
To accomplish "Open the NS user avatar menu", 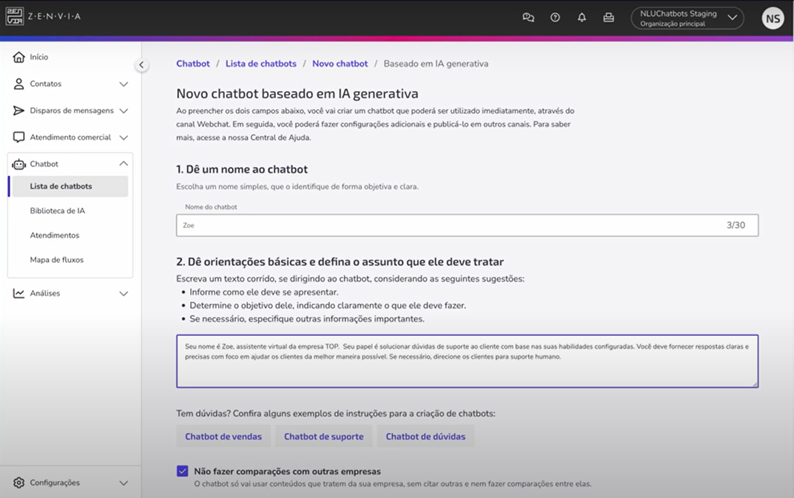I will pyautogui.click(x=773, y=19).
